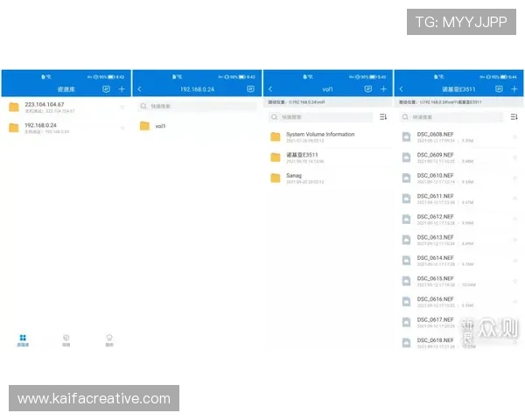Select the DSC_0612.NEF row circle
Viewport: 525px width, 420px height.
pos(515,220)
